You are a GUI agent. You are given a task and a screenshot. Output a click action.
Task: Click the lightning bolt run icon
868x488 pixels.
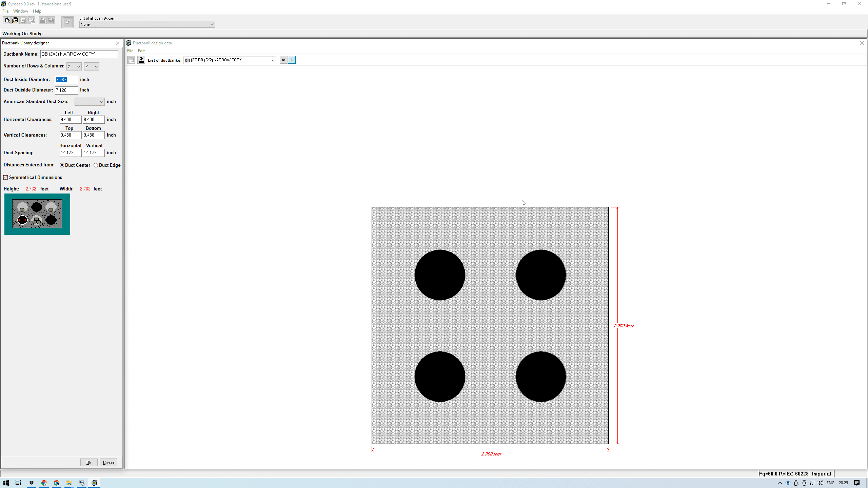tap(68, 23)
